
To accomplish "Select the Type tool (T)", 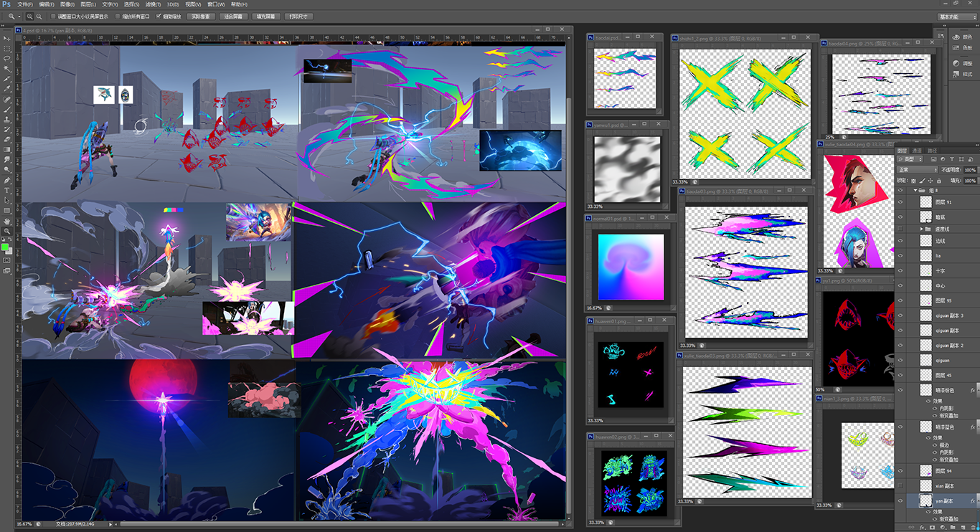I will pyautogui.click(x=7, y=191).
